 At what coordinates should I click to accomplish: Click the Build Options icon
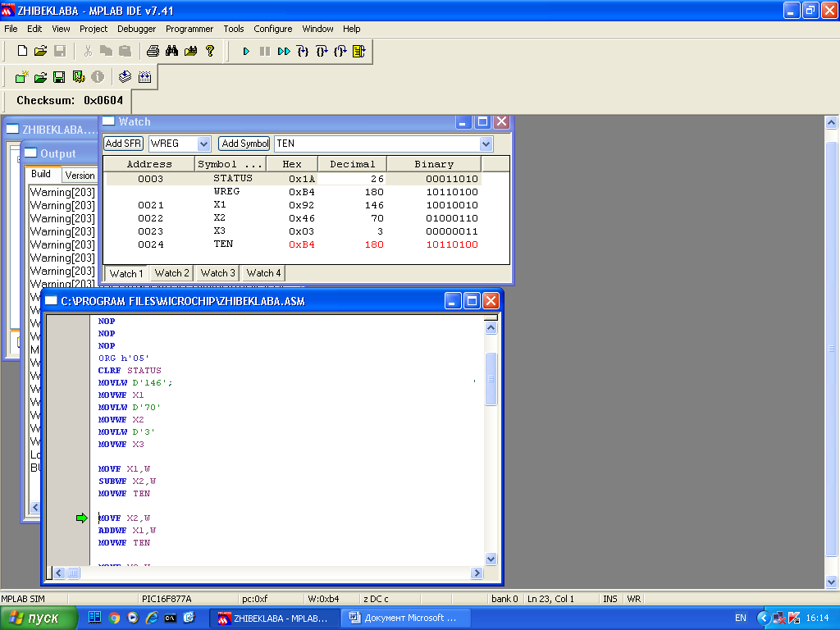point(79,77)
